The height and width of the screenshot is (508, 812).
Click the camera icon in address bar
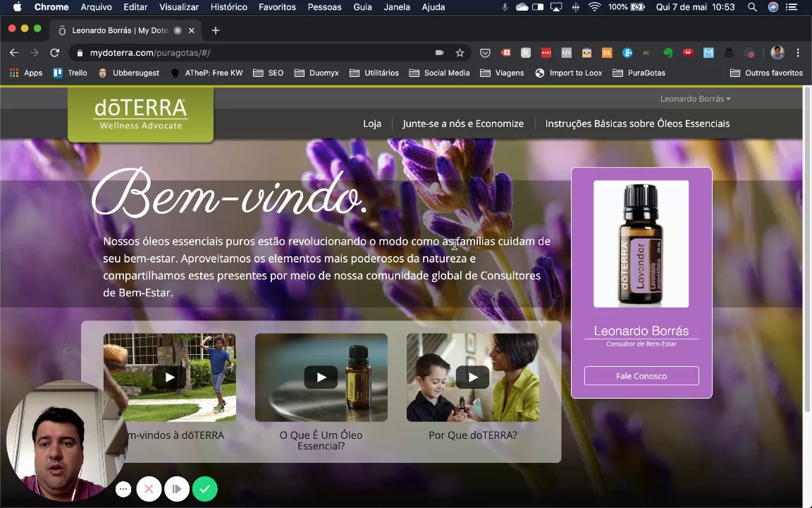click(x=440, y=52)
